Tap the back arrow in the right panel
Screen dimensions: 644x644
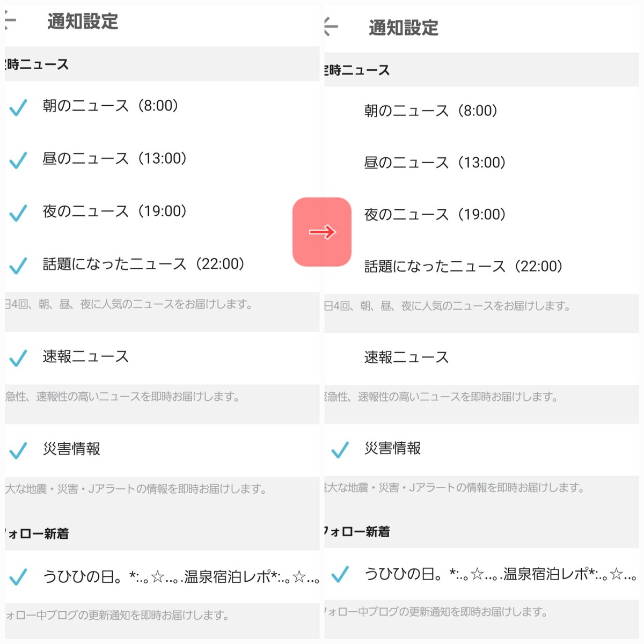pos(331,26)
